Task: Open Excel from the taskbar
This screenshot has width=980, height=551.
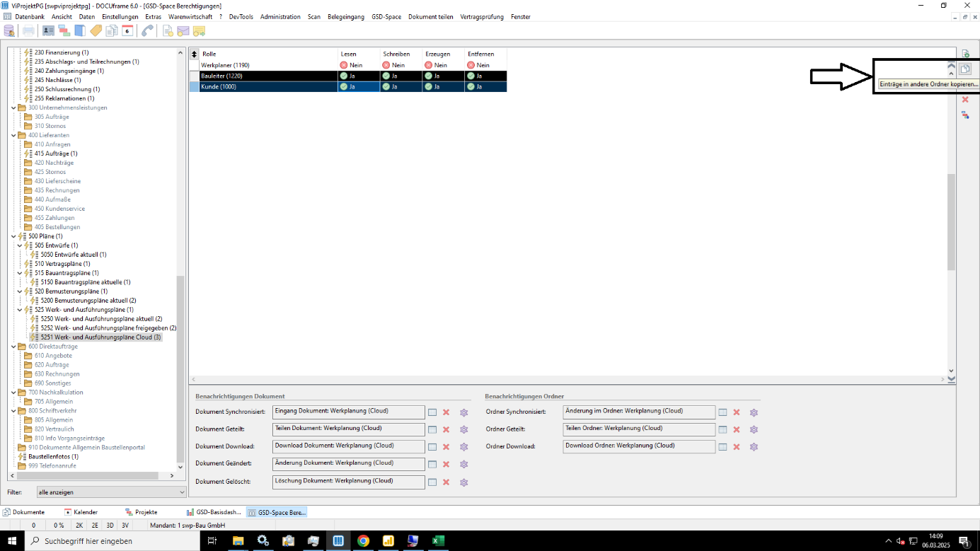Action: click(x=438, y=541)
